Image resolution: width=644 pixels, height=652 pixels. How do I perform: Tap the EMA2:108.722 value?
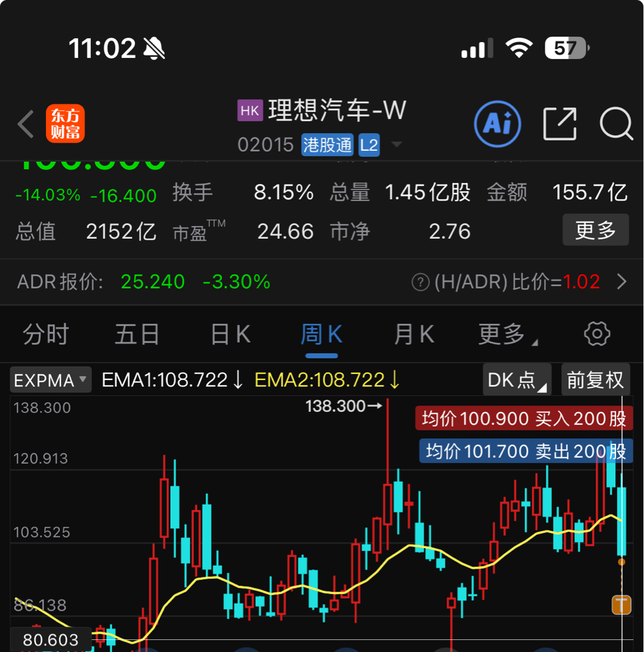click(327, 379)
